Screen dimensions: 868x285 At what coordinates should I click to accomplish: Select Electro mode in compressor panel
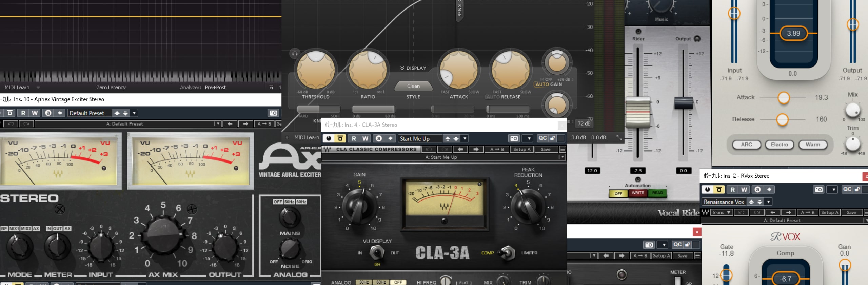tap(779, 145)
